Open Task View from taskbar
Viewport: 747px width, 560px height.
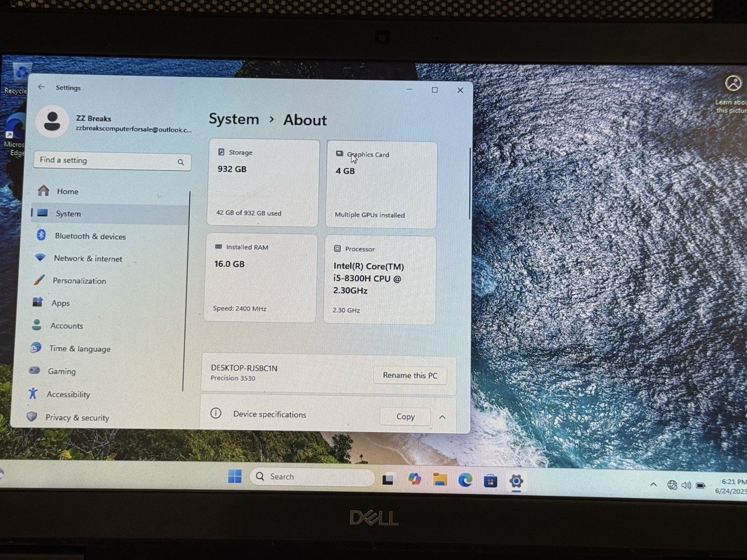point(388,479)
